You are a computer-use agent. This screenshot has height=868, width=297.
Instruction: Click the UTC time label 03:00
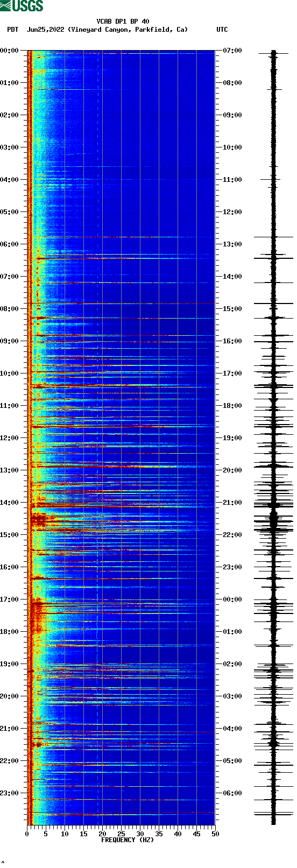[x=232, y=696]
